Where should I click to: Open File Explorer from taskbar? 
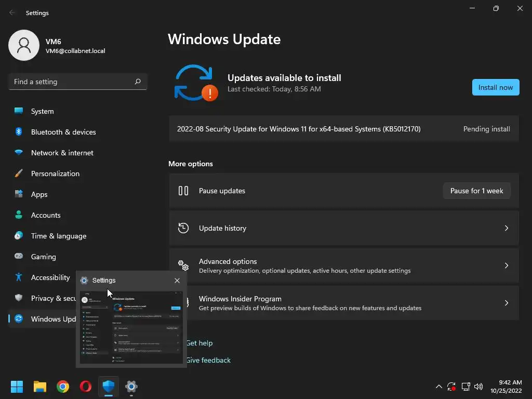(39, 386)
